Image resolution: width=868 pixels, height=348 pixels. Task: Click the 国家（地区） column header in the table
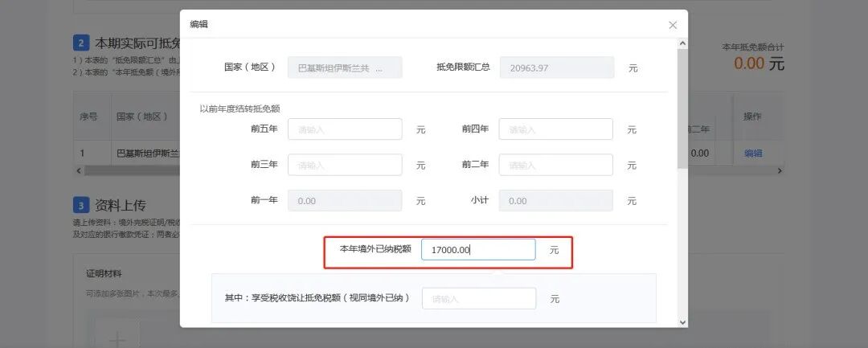pyautogui.click(x=142, y=117)
